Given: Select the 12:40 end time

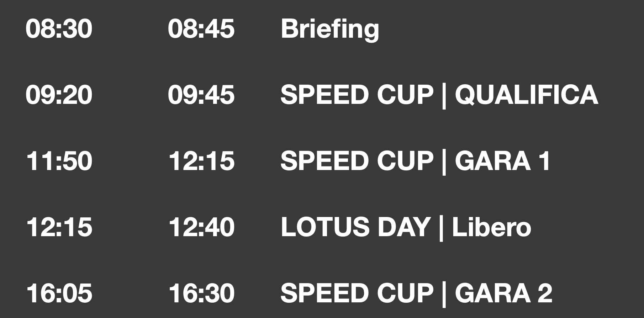Looking at the screenshot, I should coord(201,227).
